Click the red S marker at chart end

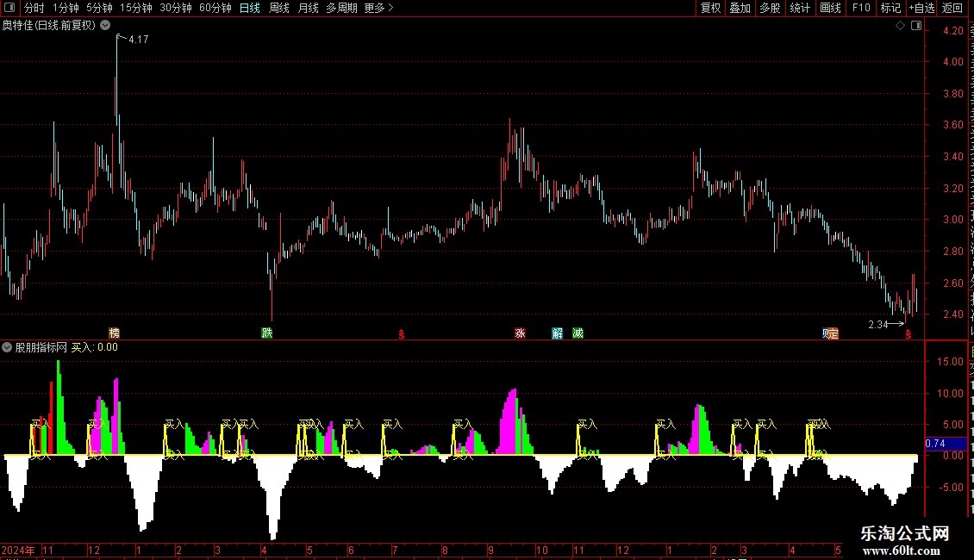point(908,334)
